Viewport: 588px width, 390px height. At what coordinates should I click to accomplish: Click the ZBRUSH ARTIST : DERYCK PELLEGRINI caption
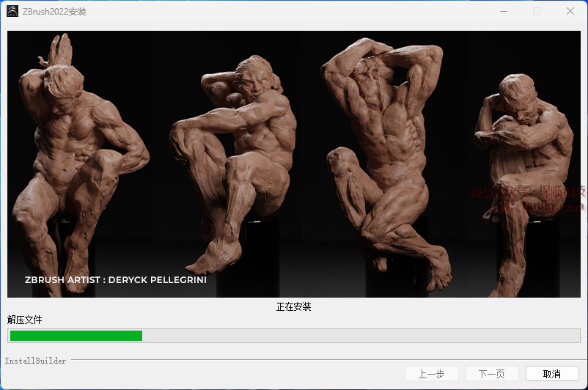[115, 279]
